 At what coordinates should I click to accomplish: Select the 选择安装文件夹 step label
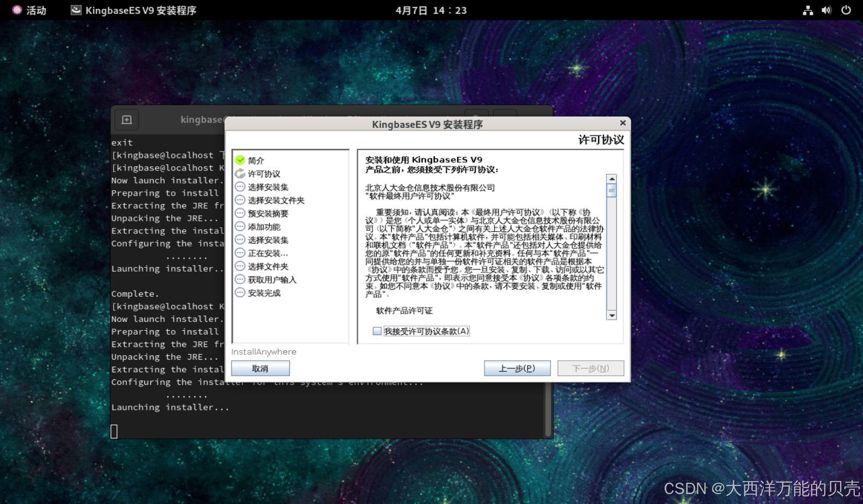276,201
